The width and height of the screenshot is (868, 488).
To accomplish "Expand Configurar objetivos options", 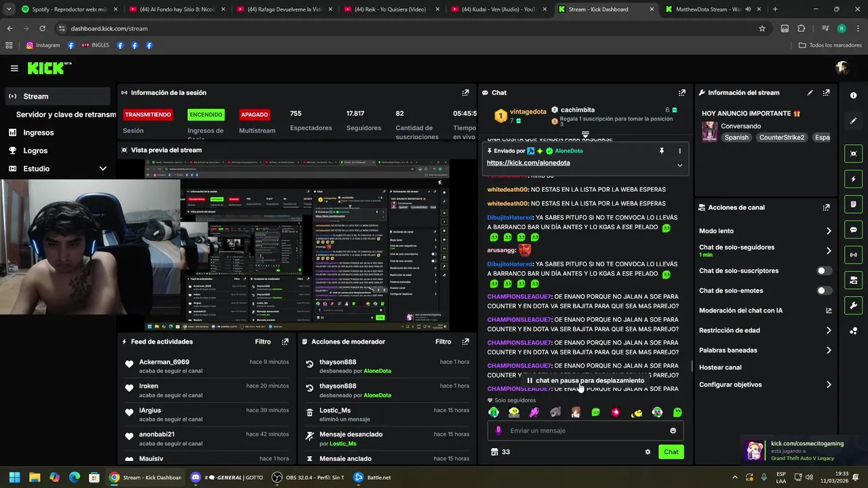I will (x=829, y=385).
